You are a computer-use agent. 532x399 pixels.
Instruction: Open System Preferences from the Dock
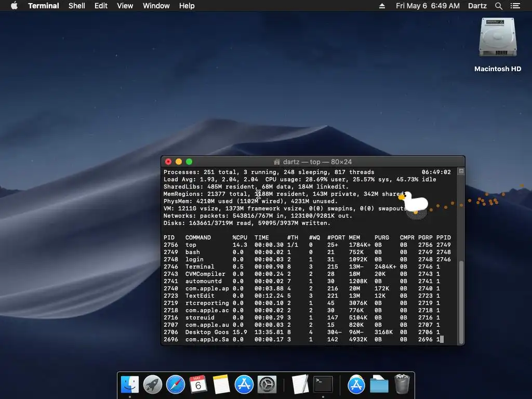point(267,385)
